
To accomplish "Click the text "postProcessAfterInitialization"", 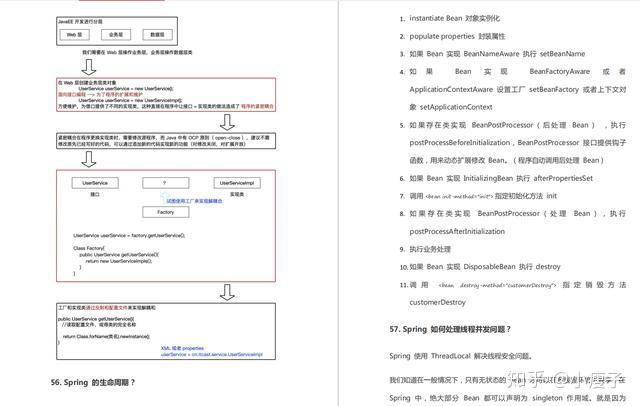I will click(x=457, y=231).
